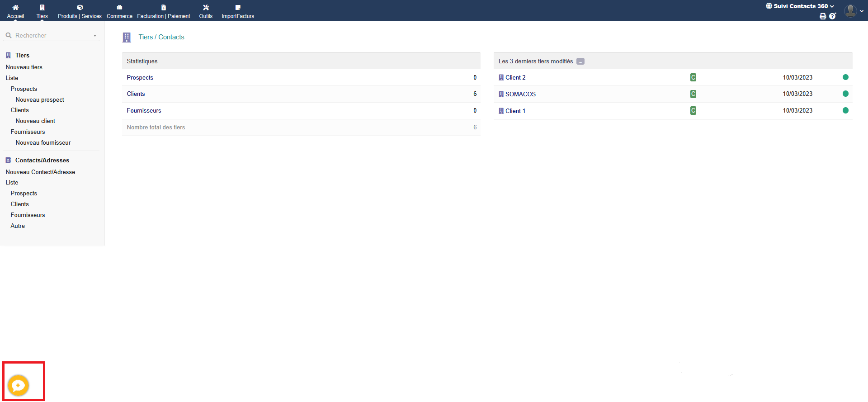868x402 pixels.
Task: Click into the Rechercher search field
Action: coord(50,36)
